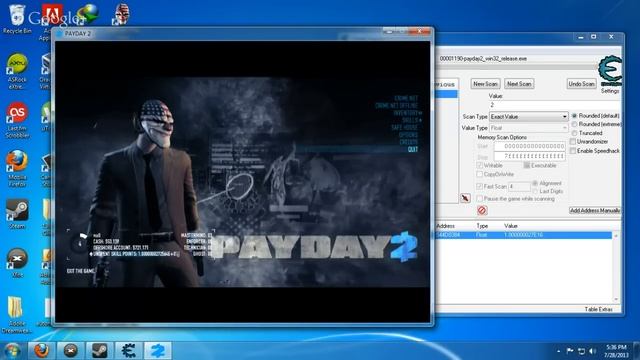Open the ASRock eXtreme desktop shortcut
The height and width of the screenshot is (360, 640).
click(17, 71)
